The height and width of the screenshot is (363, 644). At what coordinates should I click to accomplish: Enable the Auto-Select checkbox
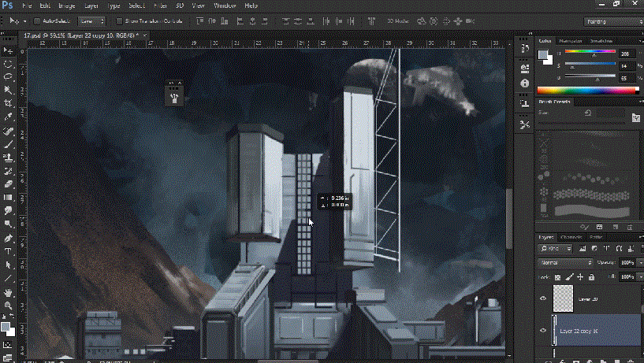click(37, 21)
